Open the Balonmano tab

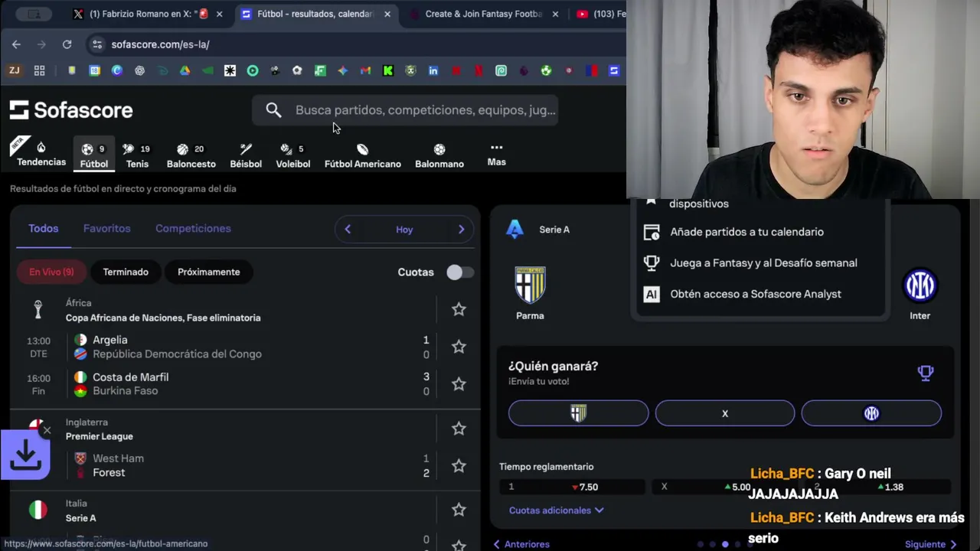pyautogui.click(x=439, y=155)
